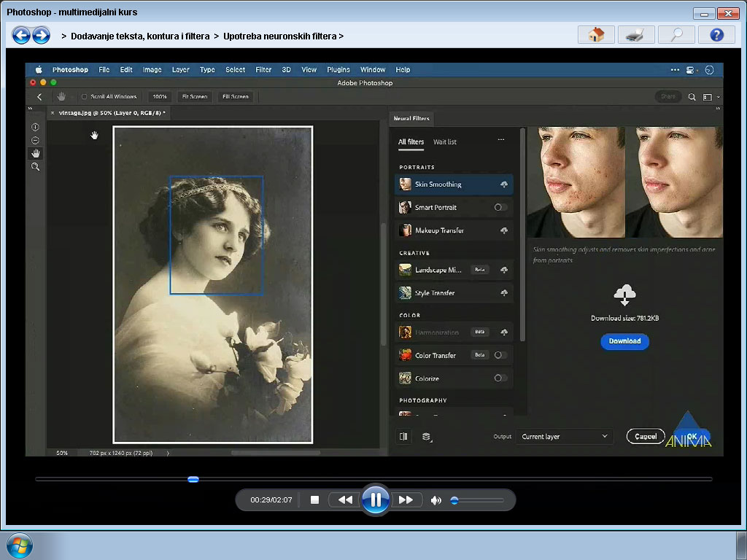Click the video progress slider handle

pos(193,479)
